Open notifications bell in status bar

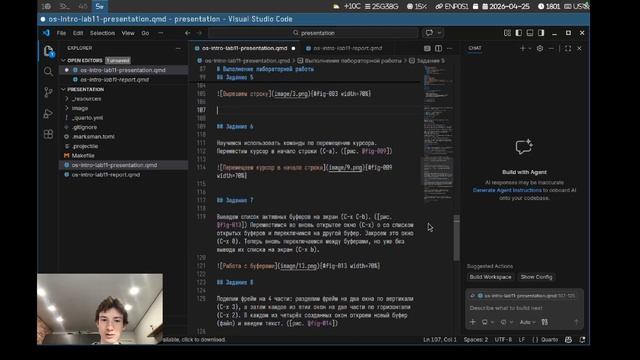click(x=582, y=340)
